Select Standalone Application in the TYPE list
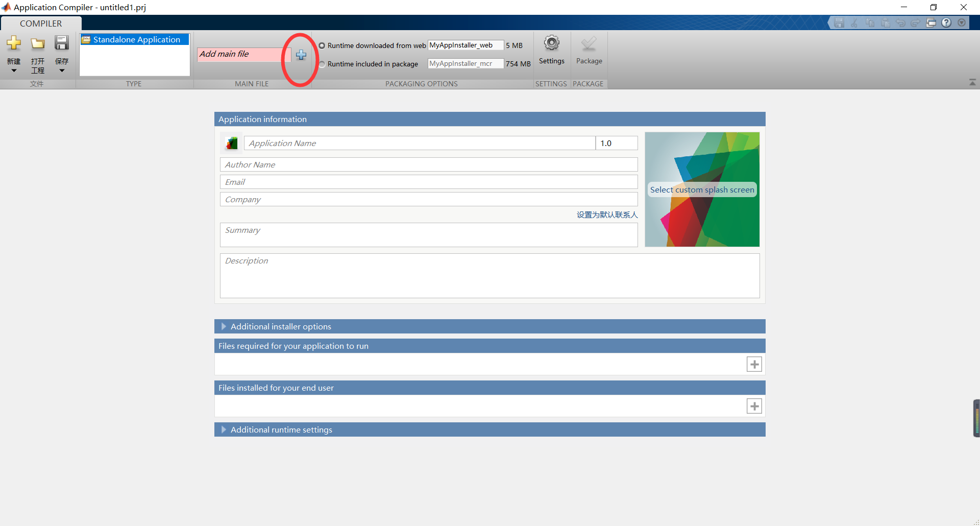The width and height of the screenshot is (980, 526). pos(134,39)
